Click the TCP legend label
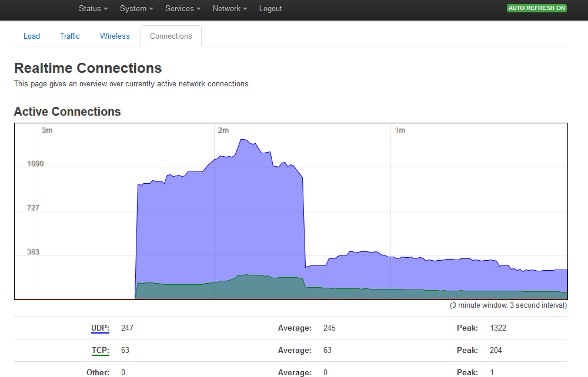588x377 pixels. [101, 351]
